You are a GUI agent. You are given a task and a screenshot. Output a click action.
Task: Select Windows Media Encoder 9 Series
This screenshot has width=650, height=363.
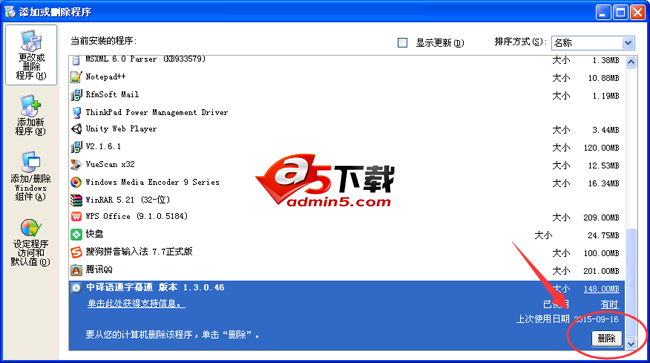pos(347,182)
